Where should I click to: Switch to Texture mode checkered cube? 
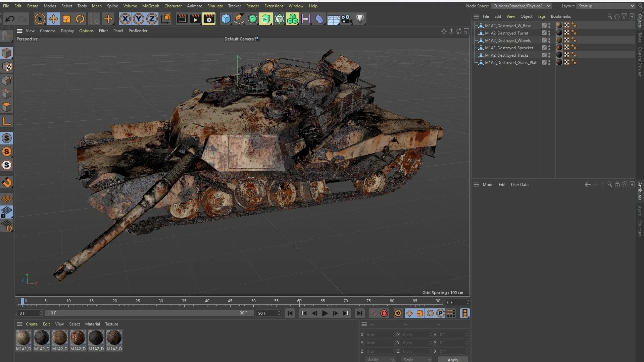(x=7, y=67)
